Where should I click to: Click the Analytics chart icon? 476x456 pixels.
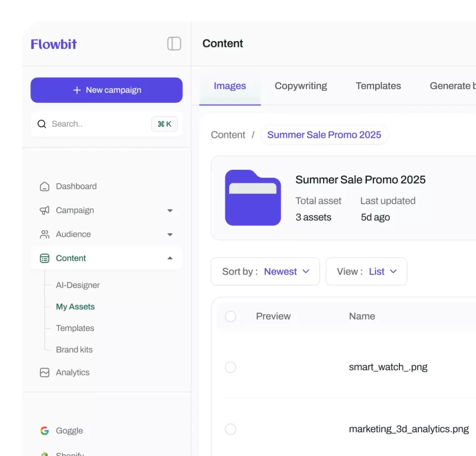[x=45, y=372]
